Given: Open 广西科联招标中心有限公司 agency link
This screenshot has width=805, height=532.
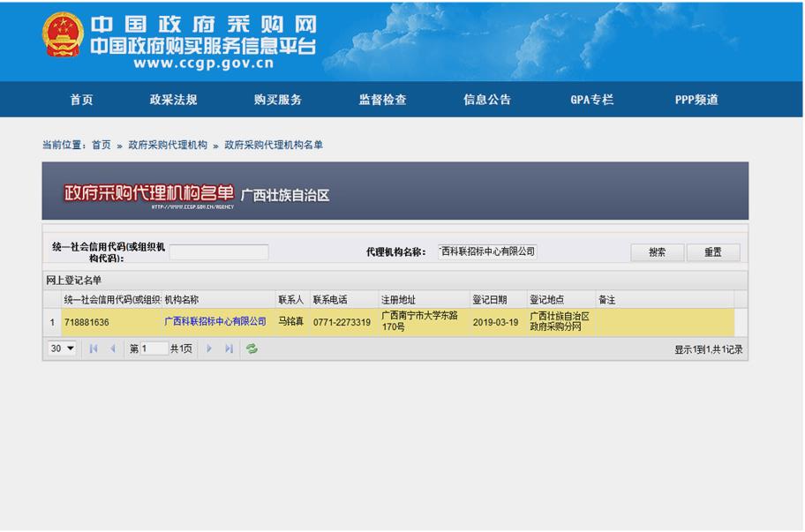Looking at the screenshot, I should (x=215, y=322).
